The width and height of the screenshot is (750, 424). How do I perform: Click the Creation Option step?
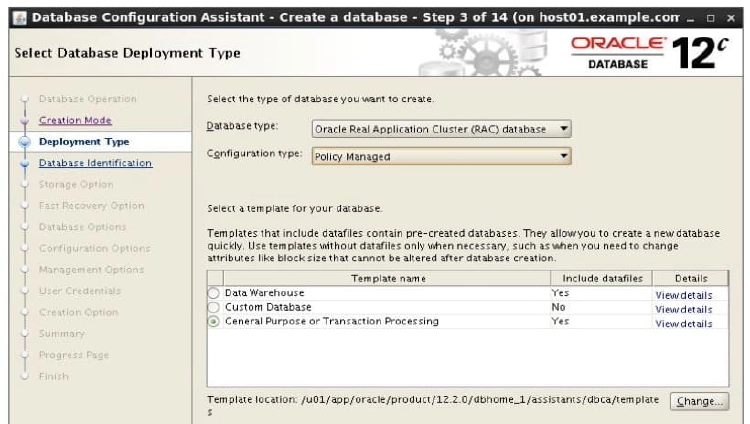point(78,312)
